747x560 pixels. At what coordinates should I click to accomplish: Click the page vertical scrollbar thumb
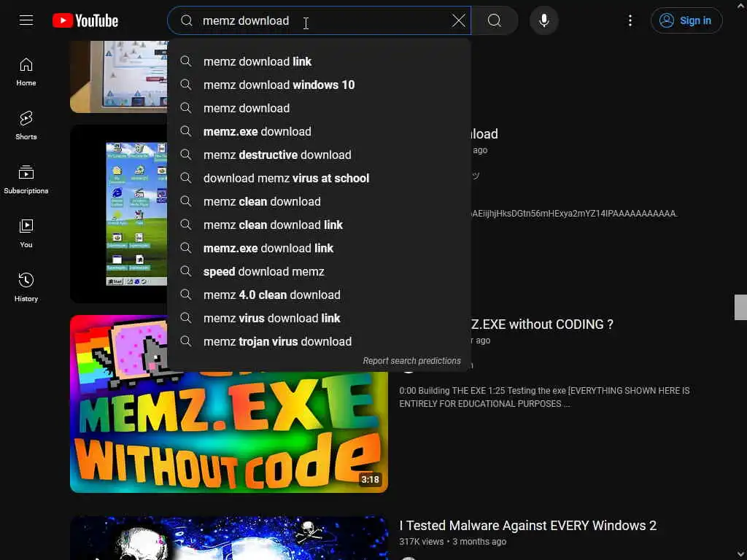(x=740, y=307)
